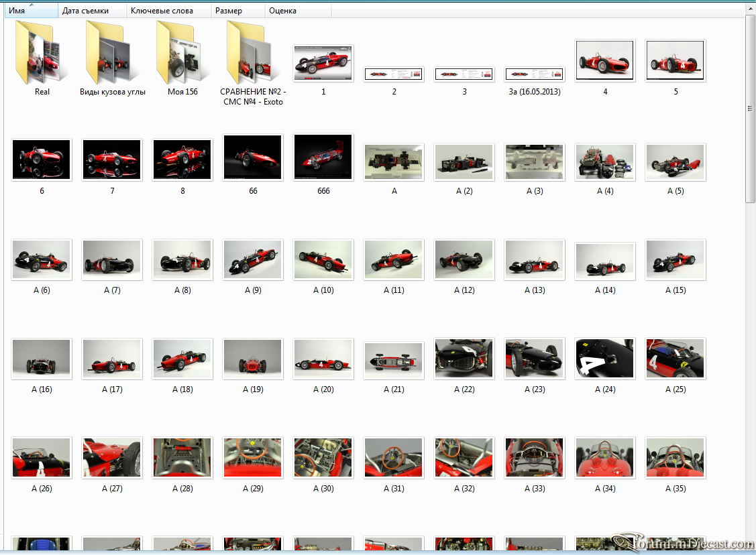Select the A (32) image thumbnail
756x555 pixels.
click(x=464, y=458)
